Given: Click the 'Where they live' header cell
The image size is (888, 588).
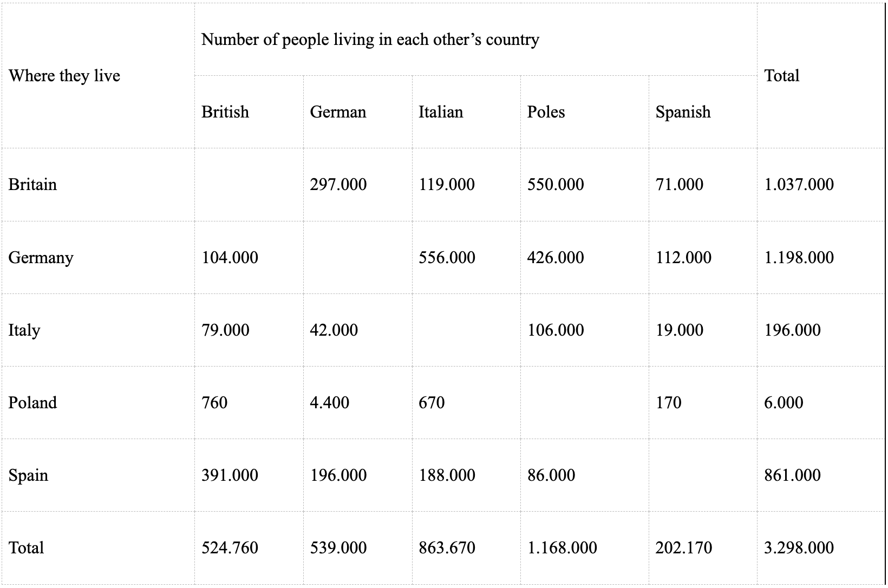Looking at the screenshot, I should (x=97, y=75).
